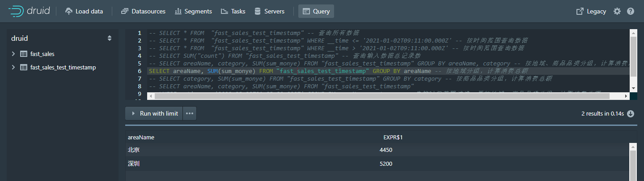The image size is (644, 181).
Task: Open the Servers tab
Action: (x=269, y=11)
